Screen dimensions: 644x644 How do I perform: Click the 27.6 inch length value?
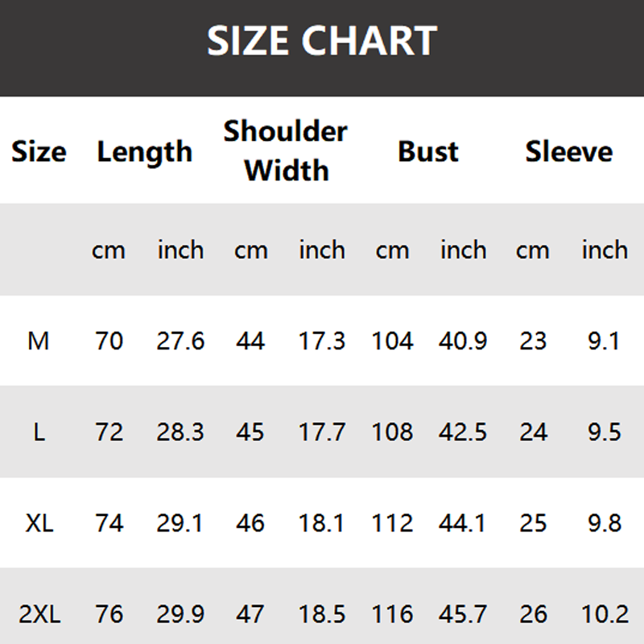tap(180, 341)
